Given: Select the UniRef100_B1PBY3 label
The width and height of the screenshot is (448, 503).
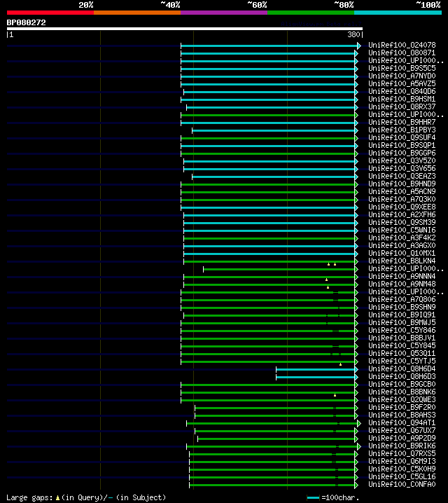Looking at the screenshot, I should tap(402, 130).
